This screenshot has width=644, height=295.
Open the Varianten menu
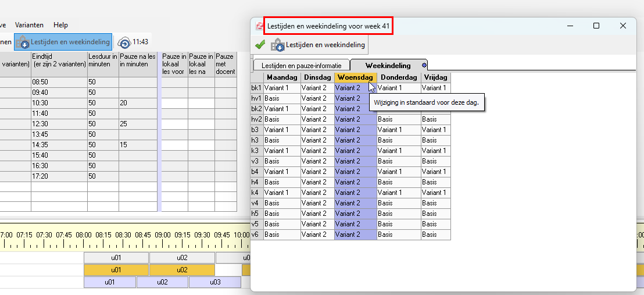tap(29, 25)
